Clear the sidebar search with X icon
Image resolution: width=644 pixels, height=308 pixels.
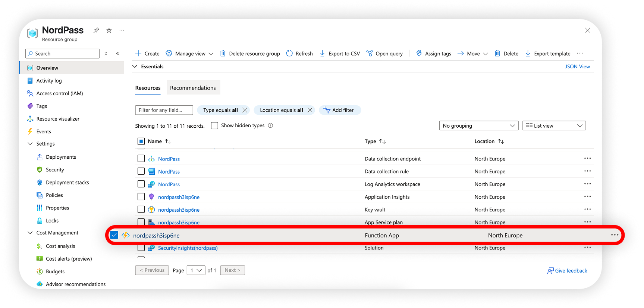click(x=106, y=54)
